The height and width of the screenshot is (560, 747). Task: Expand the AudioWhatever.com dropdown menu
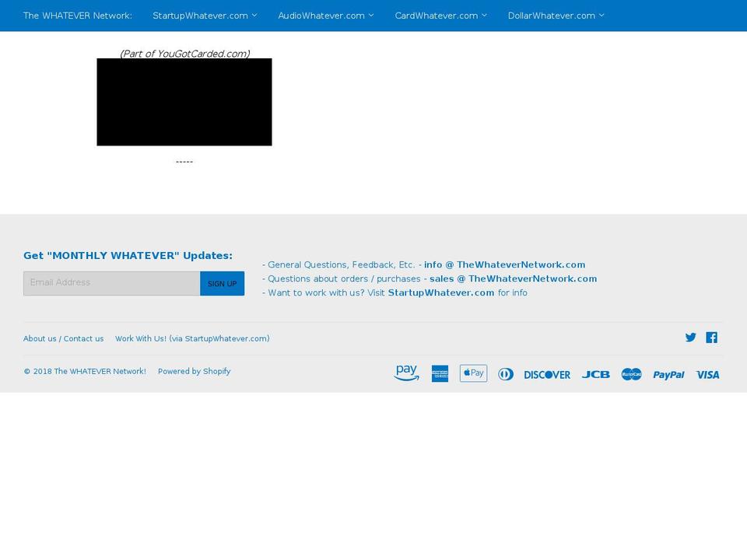tap(326, 16)
